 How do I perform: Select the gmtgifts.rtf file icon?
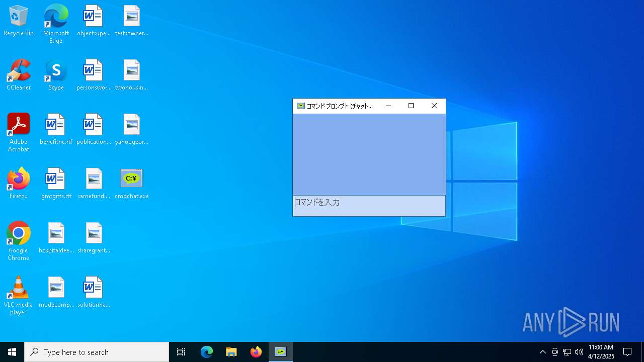coord(56,184)
